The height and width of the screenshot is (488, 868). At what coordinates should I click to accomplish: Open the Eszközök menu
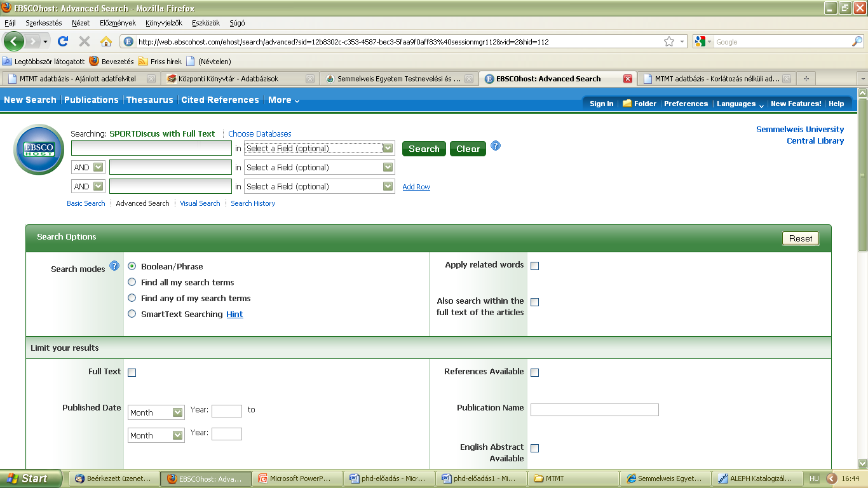coord(206,23)
